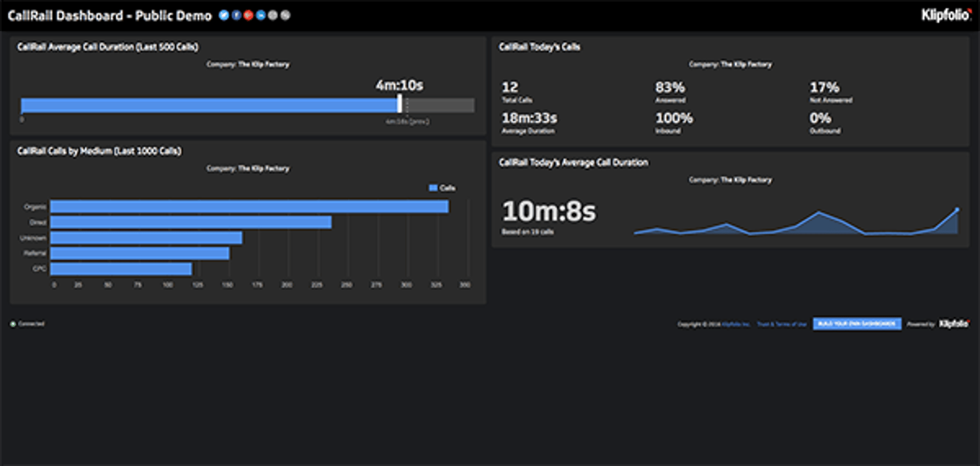Click the blue average call duration bar
The width and height of the screenshot is (980, 466).
209,105
